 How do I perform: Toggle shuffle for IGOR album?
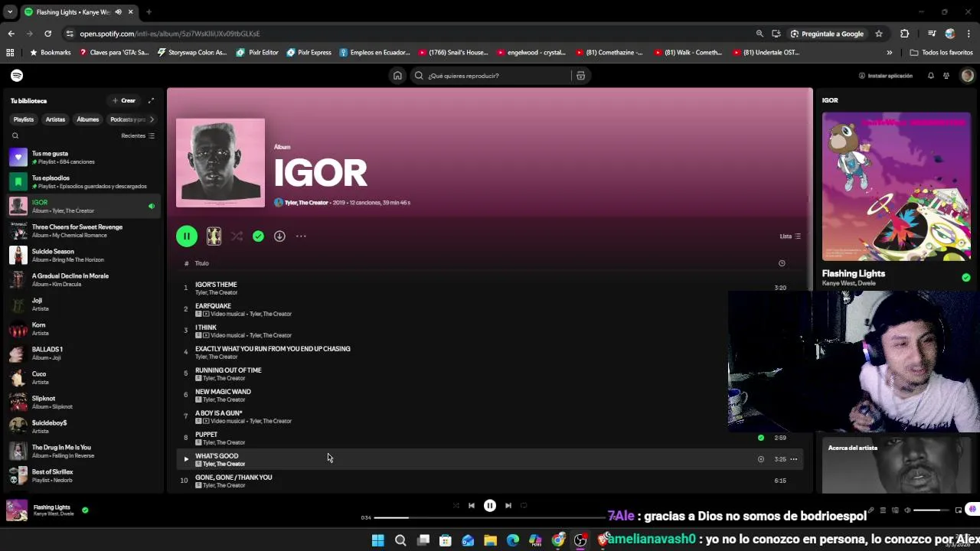click(237, 236)
